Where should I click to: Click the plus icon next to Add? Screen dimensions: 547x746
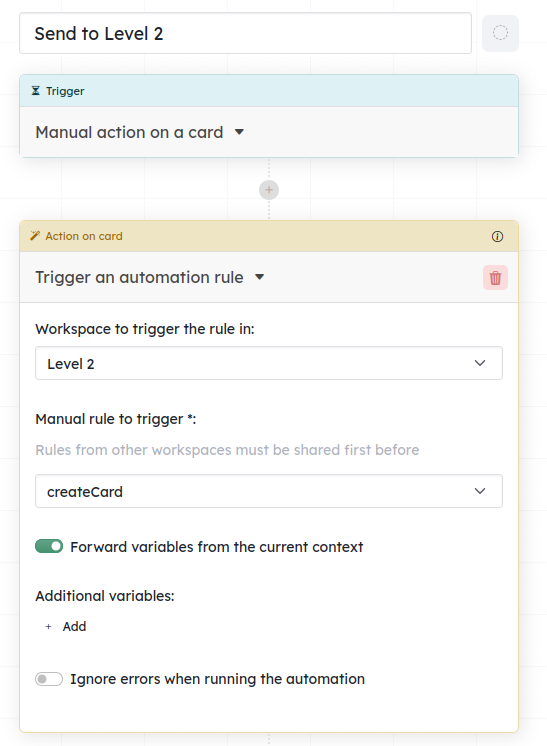tap(48, 627)
